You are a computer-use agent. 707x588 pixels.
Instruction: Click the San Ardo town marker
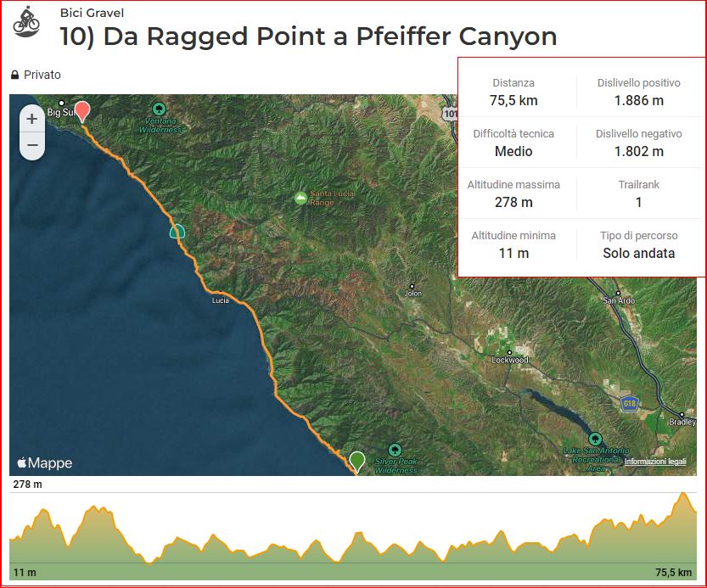click(x=618, y=293)
